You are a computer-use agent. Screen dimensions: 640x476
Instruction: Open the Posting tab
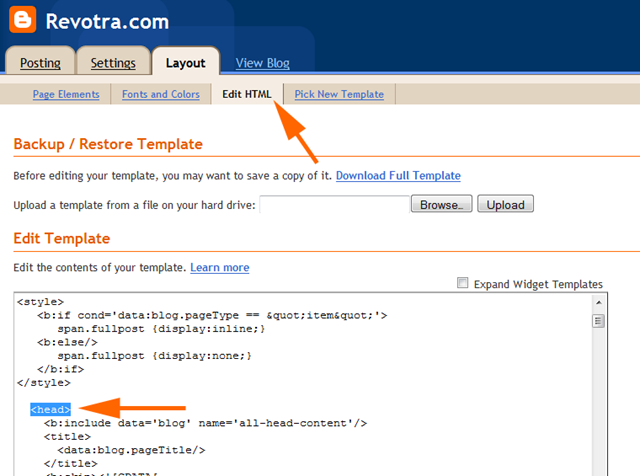pyautogui.click(x=40, y=62)
